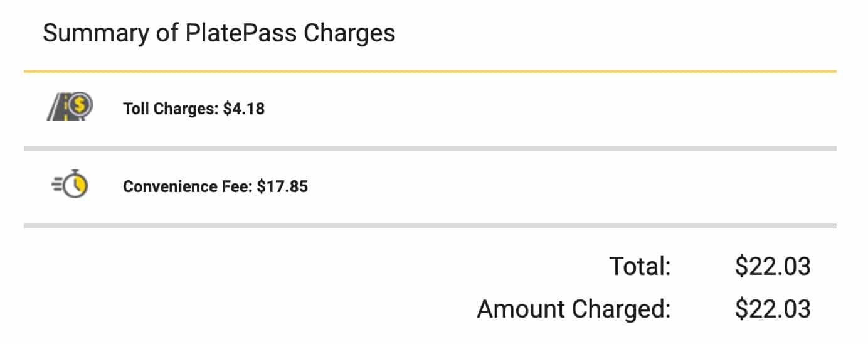868x344 pixels.
Task: Click the yellow divider line under heading
Action: coord(430,72)
